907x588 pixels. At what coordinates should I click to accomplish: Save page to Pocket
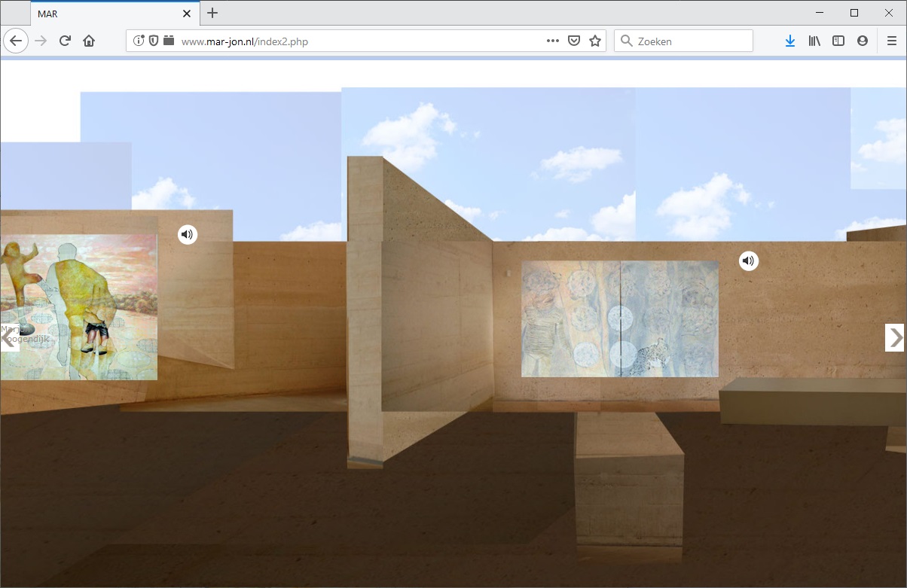click(x=574, y=41)
